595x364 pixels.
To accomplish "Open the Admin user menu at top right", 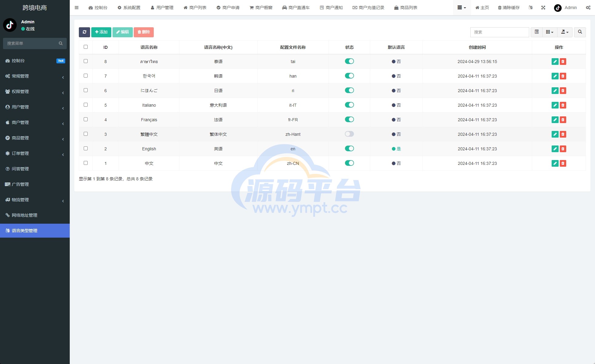I will [x=566, y=8].
